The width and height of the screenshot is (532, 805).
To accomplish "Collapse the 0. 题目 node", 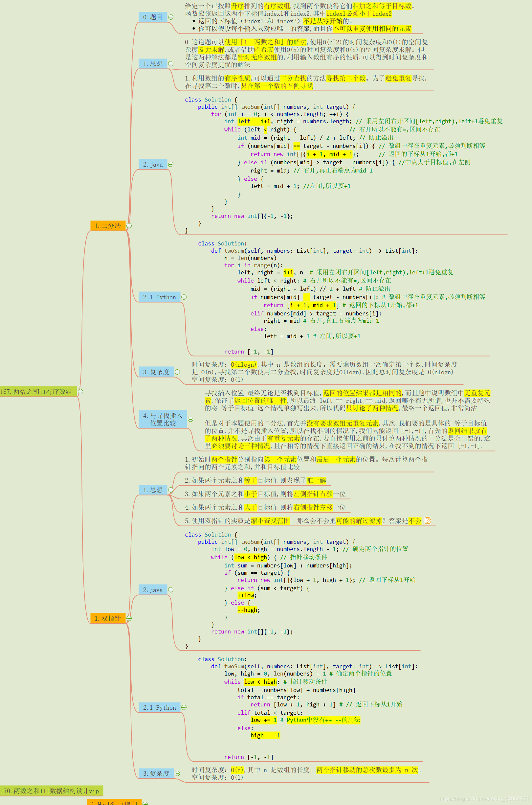I will tap(171, 17).
